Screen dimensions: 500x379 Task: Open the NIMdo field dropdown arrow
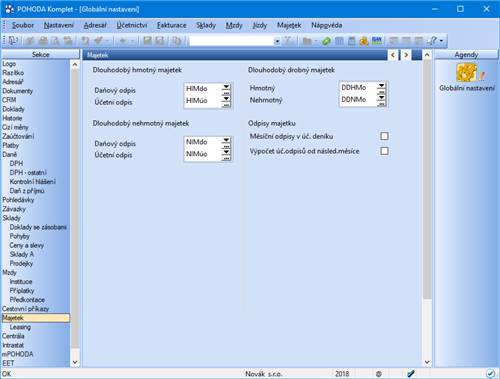(x=226, y=140)
